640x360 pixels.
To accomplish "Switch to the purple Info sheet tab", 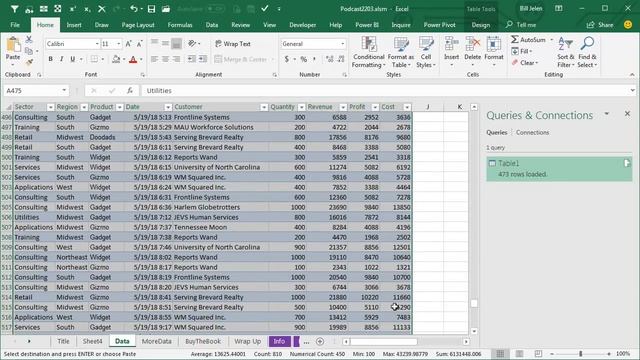I will coord(279,341).
